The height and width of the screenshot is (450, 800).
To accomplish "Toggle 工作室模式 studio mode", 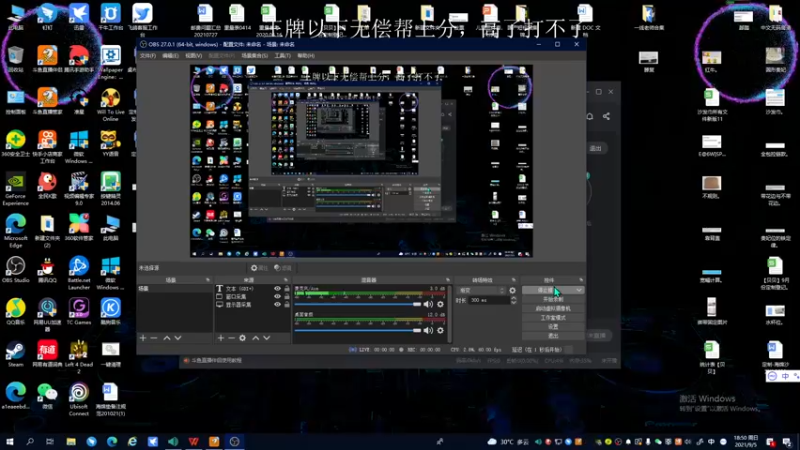I will pyautogui.click(x=553, y=317).
